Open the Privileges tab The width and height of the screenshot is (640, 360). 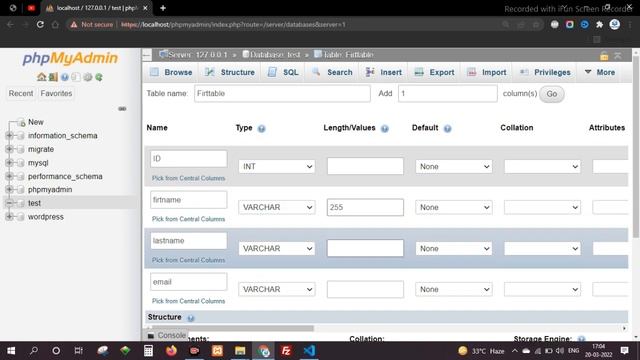545,72
